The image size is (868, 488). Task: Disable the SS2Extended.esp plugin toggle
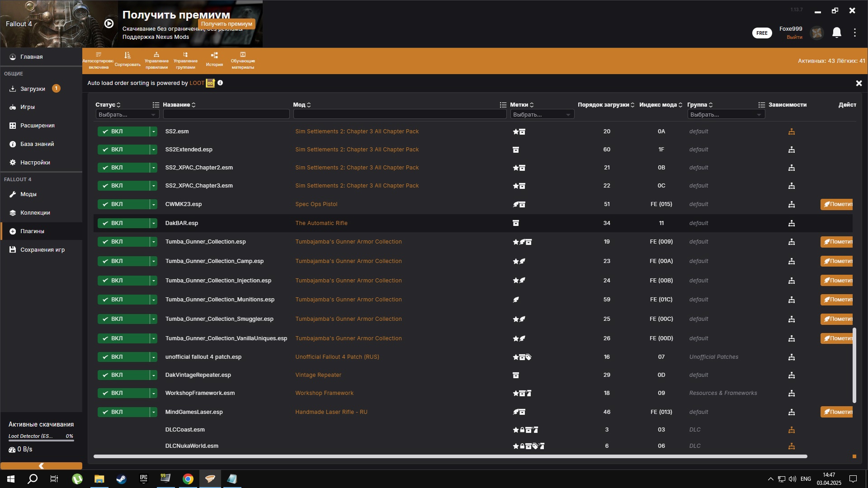point(123,150)
